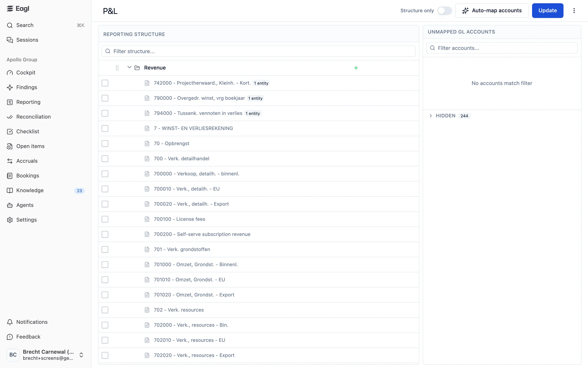The image size is (588, 368).
Task: Click the Findings sparkle icon
Action: (x=10, y=87)
